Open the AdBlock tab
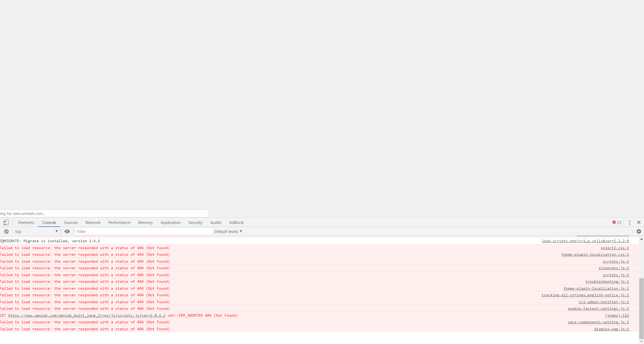 [x=236, y=222]
